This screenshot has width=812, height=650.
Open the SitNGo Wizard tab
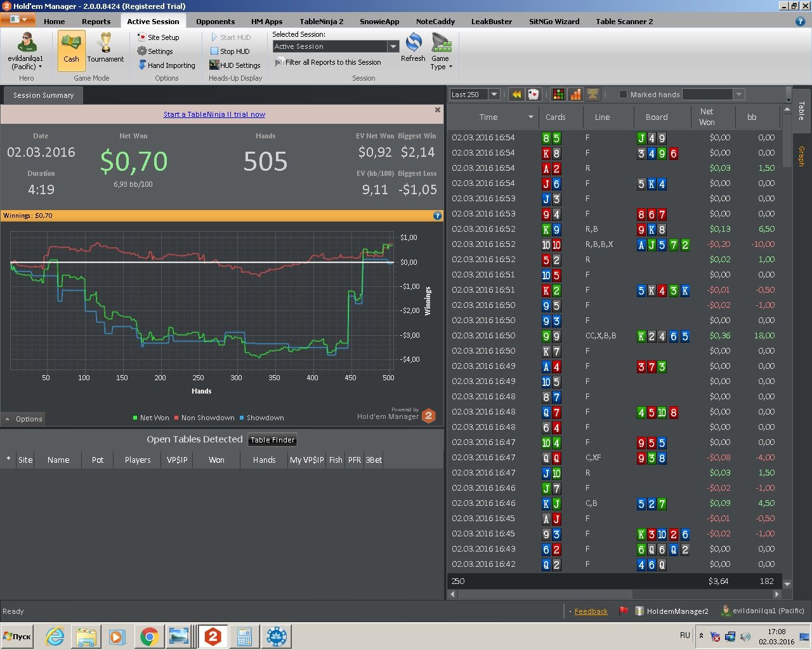pos(554,22)
